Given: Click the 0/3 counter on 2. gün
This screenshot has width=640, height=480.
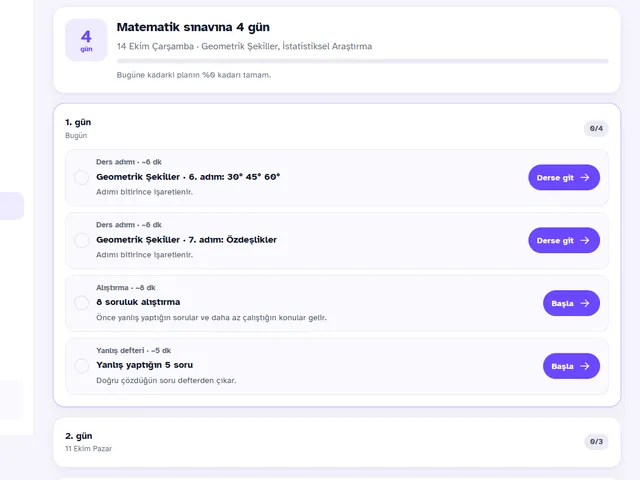Looking at the screenshot, I should point(596,442).
